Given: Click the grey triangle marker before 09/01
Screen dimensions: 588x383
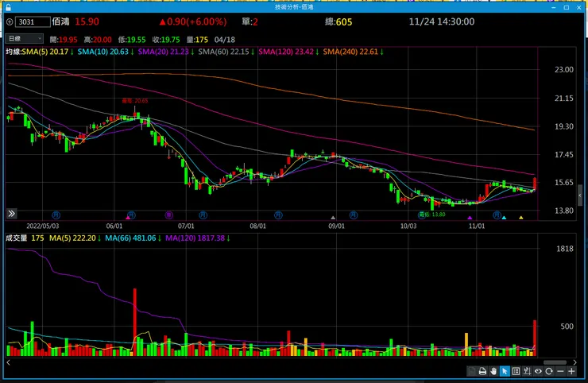Looking at the screenshot, I should pos(333,218).
